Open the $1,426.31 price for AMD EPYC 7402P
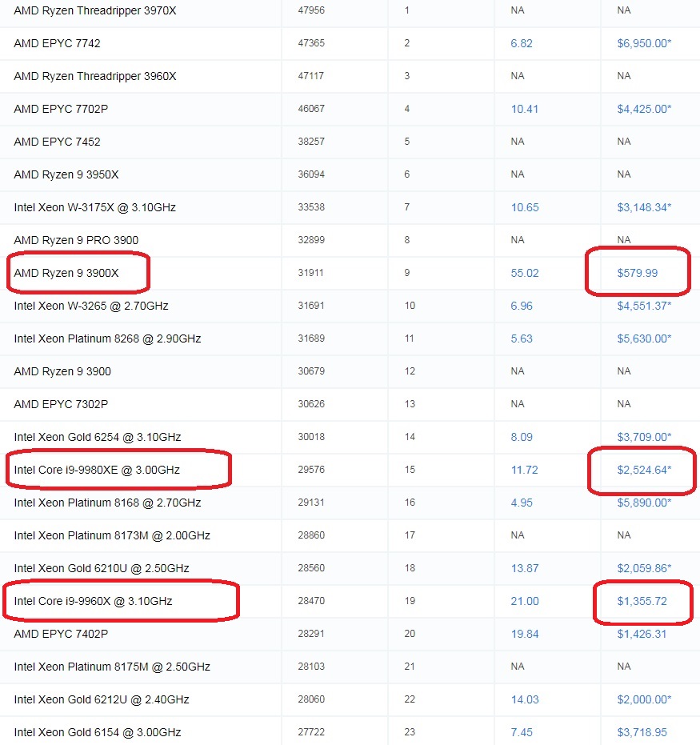Screen dimensions: 700x745 [642, 633]
